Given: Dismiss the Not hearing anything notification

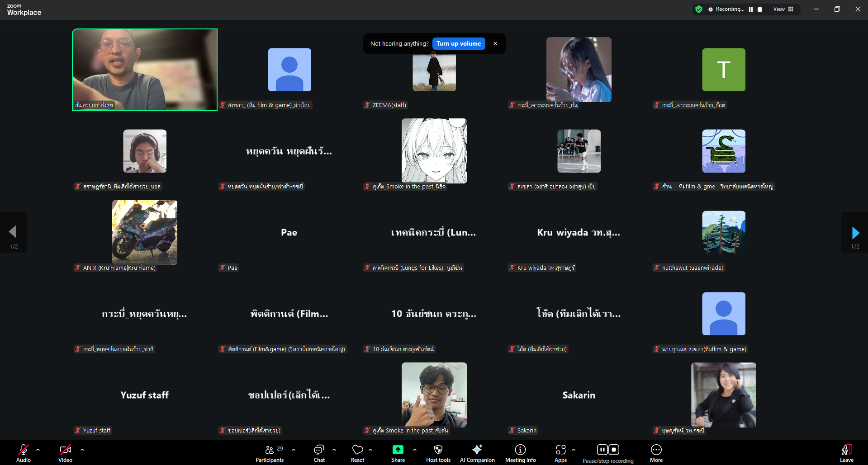Looking at the screenshot, I should tap(495, 44).
